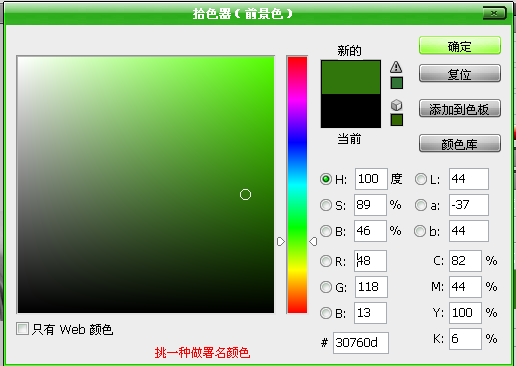Click the hue slider's left arrow handle
Image resolution: width=516 pixels, height=366 pixels.
(281, 241)
